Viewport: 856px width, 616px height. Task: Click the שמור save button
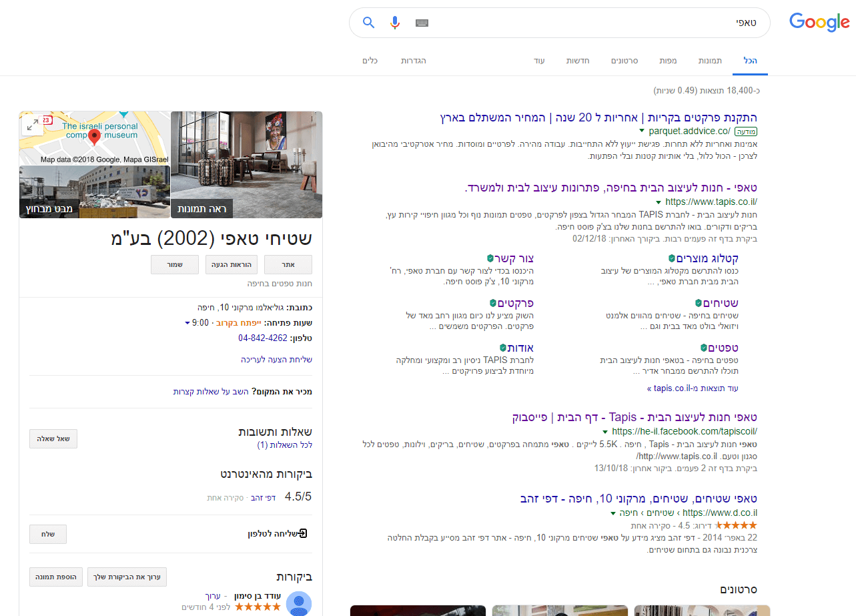175,264
